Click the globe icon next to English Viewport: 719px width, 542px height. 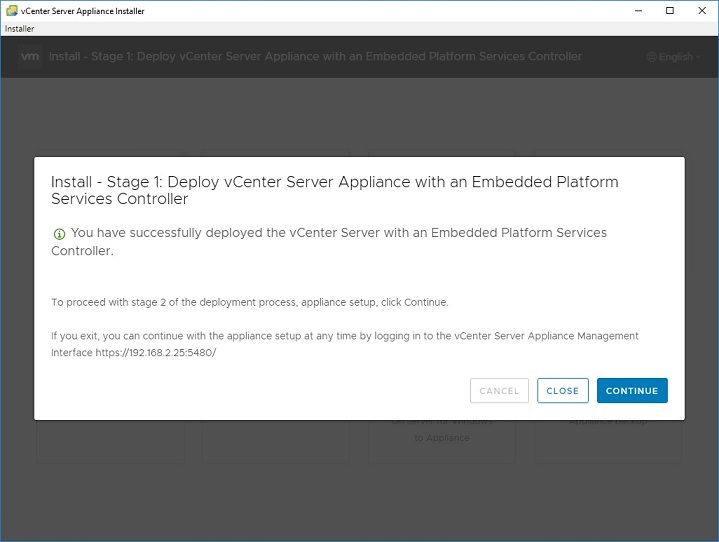651,57
